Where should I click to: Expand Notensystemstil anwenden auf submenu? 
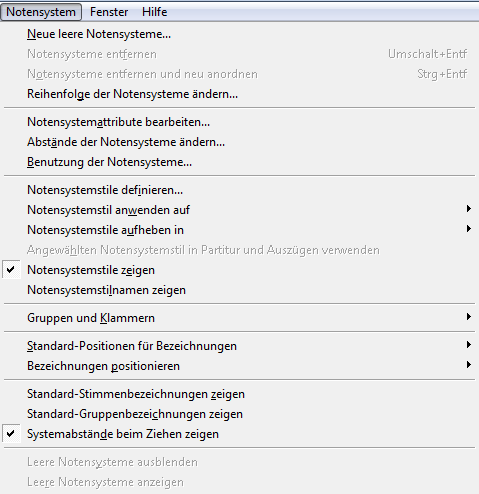(239, 210)
